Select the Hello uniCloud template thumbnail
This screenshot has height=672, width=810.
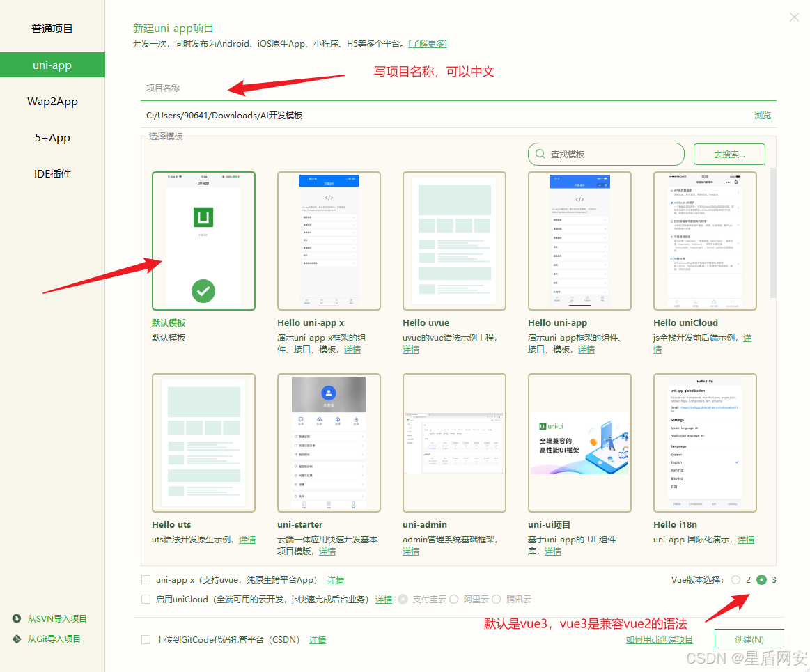[x=705, y=241]
